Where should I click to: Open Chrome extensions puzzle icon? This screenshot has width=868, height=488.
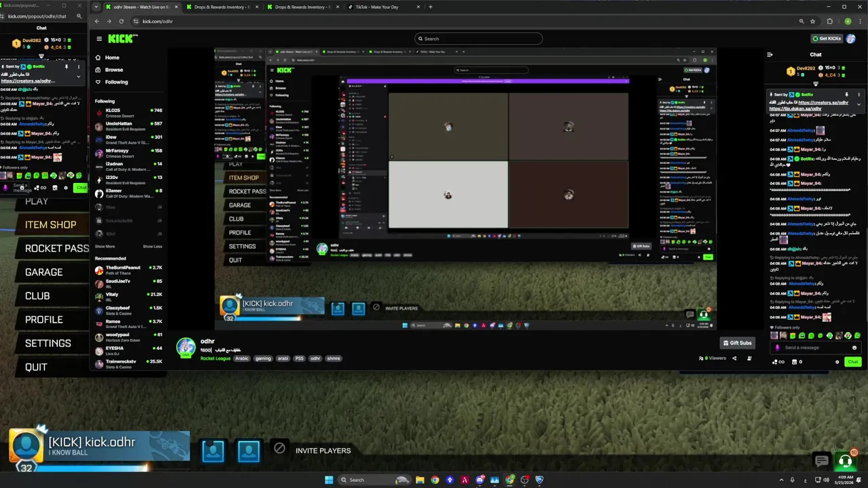[829, 21]
